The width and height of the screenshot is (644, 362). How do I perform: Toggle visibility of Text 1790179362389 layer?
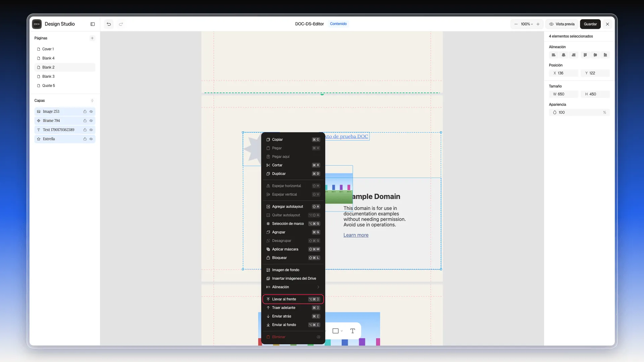tap(91, 130)
